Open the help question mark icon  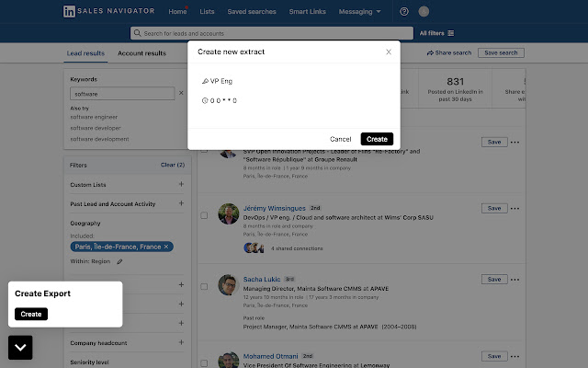(x=404, y=12)
